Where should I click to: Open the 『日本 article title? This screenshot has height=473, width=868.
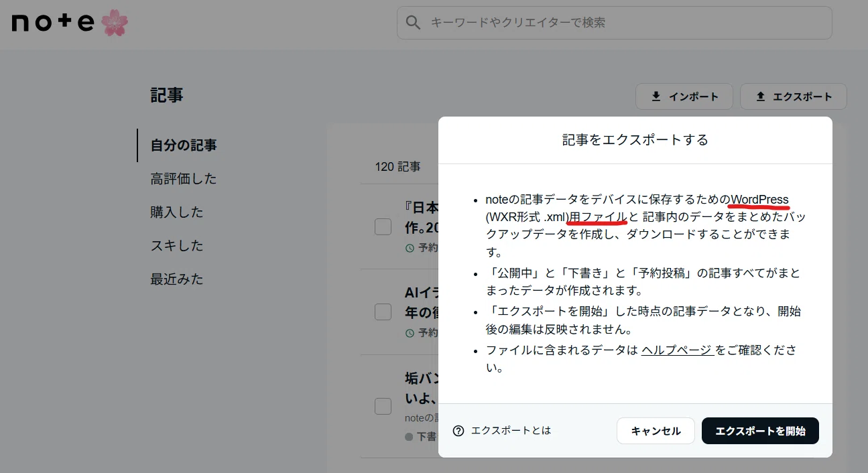422,217
